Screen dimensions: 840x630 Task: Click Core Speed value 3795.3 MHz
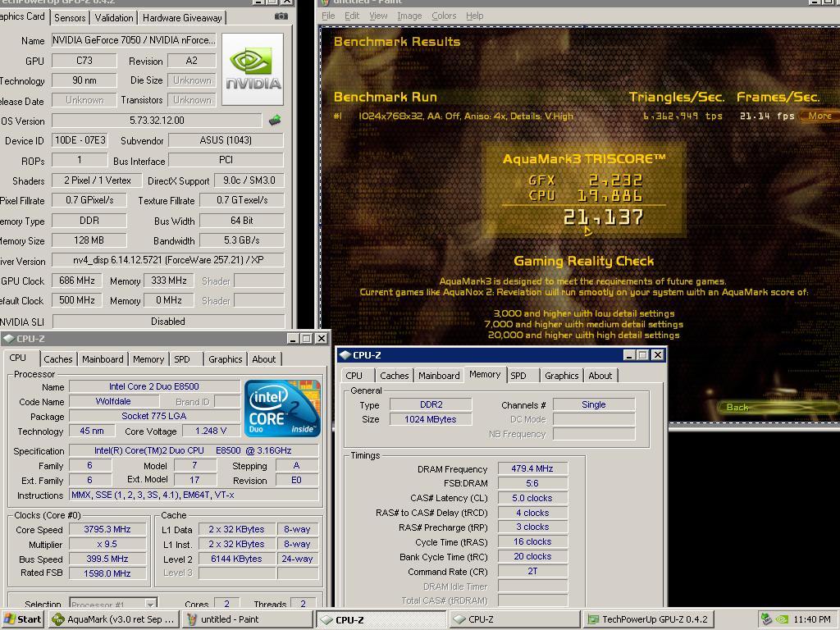click(107, 529)
